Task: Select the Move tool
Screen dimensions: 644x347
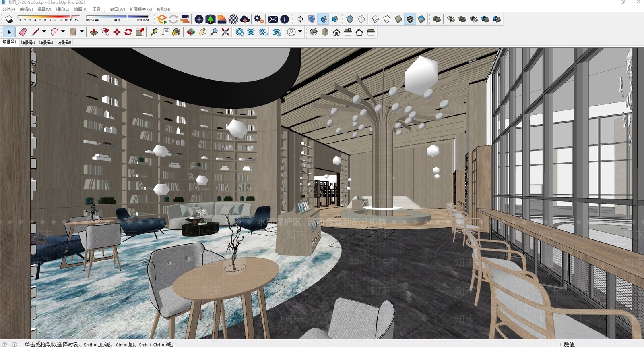Action: click(x=117, y=32)
